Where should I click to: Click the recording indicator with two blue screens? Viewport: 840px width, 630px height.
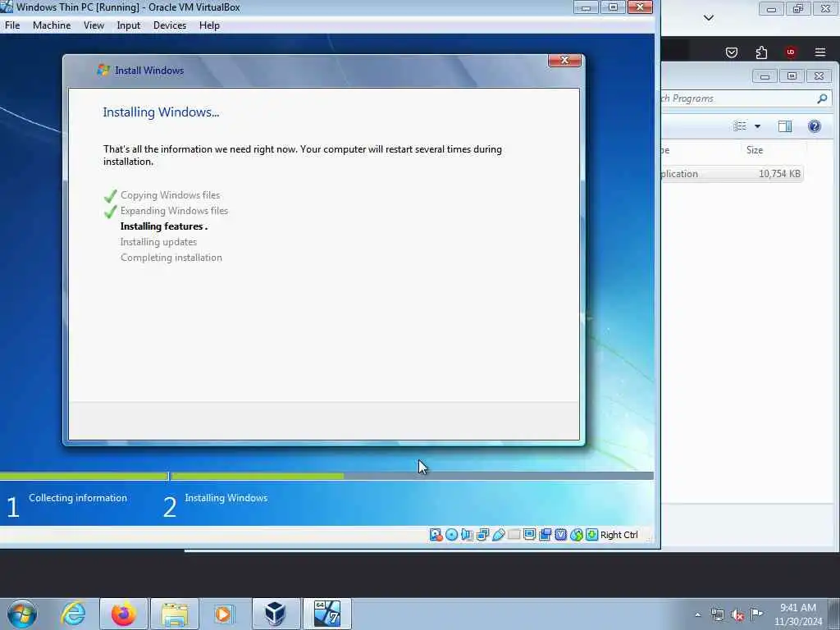tap(546, 535)
